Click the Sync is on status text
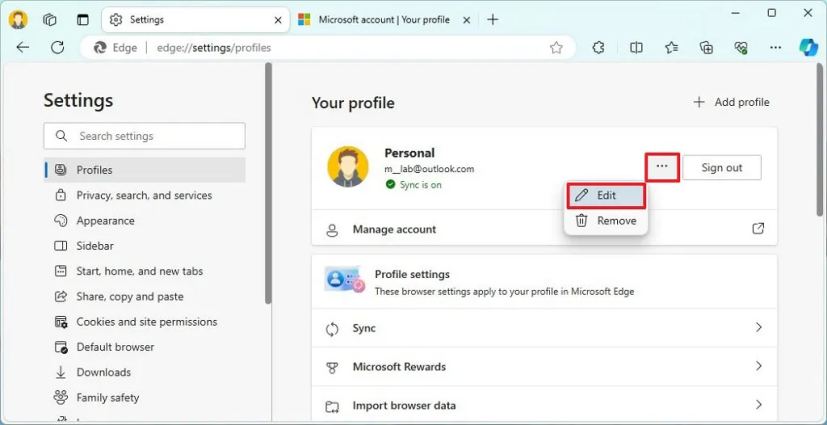The image size is (827, 425). point(421,185)
